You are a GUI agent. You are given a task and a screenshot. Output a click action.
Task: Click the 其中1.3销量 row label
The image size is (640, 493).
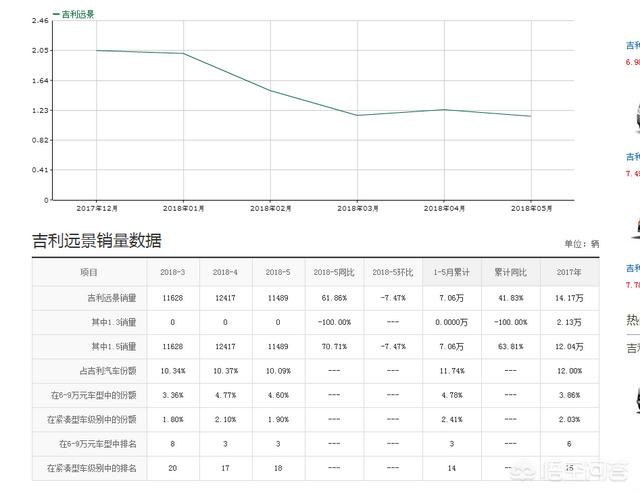point(114,322)
